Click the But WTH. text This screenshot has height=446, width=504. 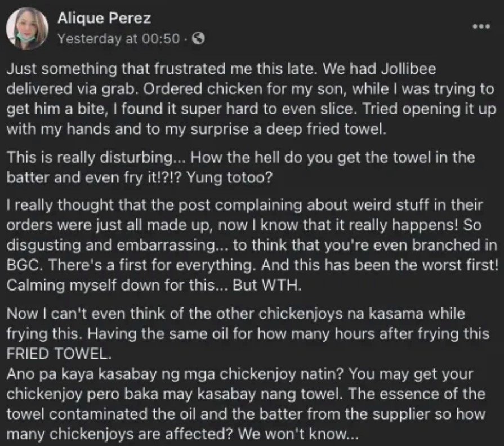click(x=267, y=285)
